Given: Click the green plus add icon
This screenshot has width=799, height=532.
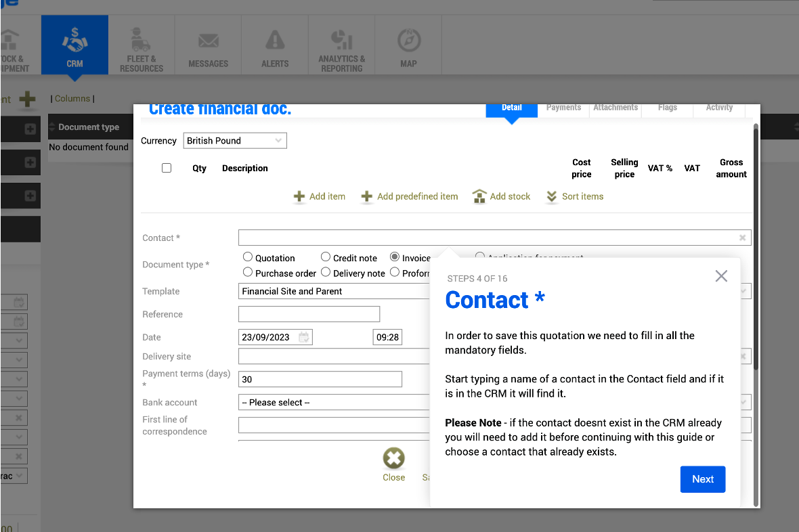Looking at the screenshot, I should tap(28, 99).
